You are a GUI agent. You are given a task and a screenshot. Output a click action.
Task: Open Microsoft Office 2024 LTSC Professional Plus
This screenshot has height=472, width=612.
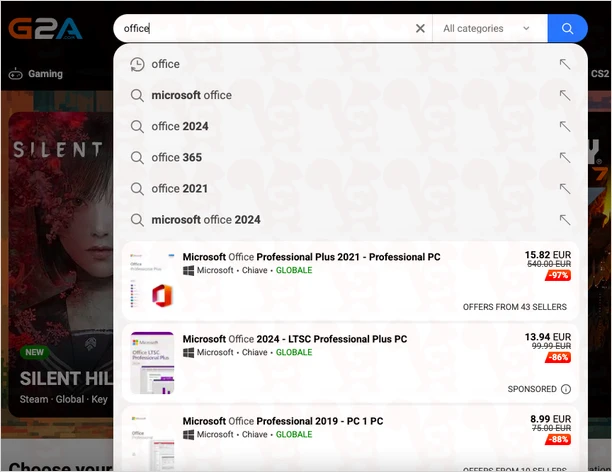tap(295, 339)
